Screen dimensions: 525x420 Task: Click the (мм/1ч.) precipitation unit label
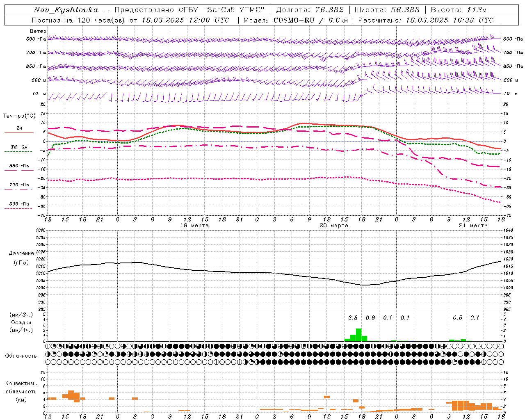(x=21, y=330)
